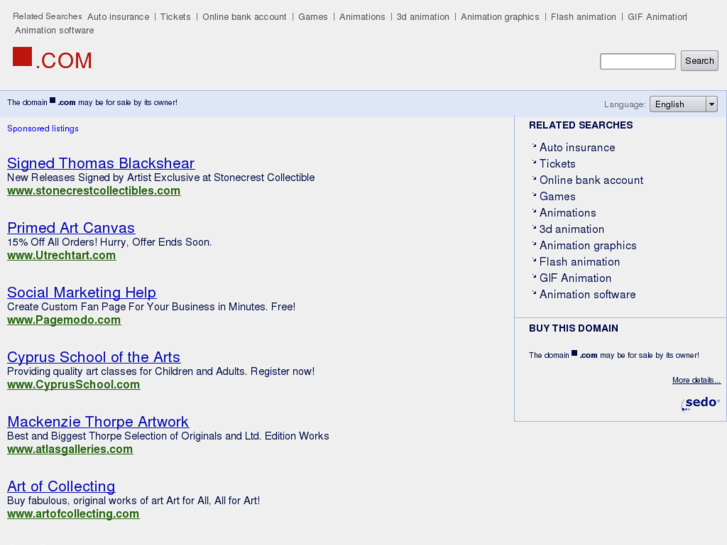This screenshot has height=545, width=727.
Task: Select Flash animation in top bar
Action: coord(583,17)
